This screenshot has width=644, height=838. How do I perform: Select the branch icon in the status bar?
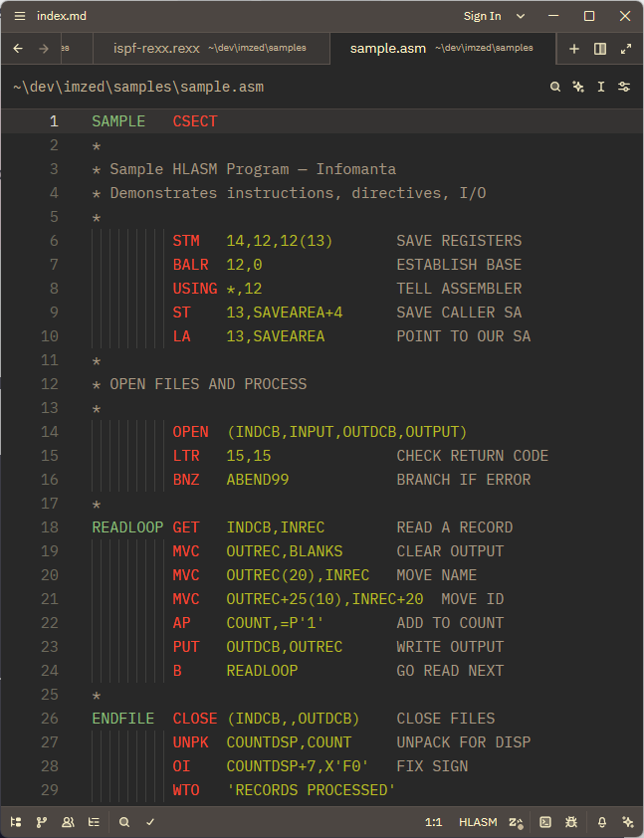coord(42,822)
